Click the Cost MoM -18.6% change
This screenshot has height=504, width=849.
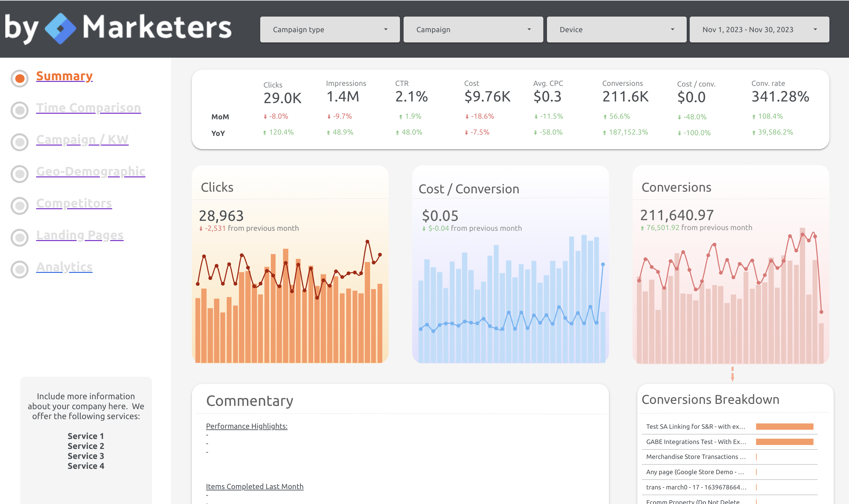pyautogui.click(x=480, y=116)
